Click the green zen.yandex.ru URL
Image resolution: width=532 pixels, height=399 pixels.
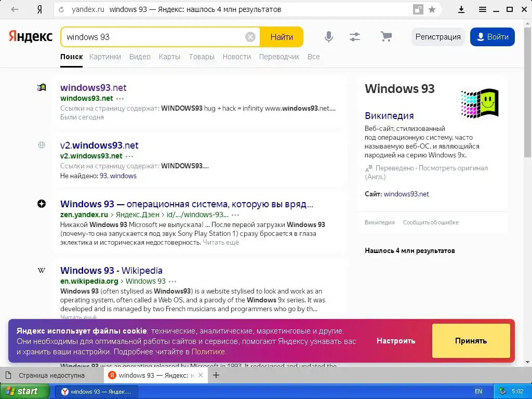coord(84,215)
